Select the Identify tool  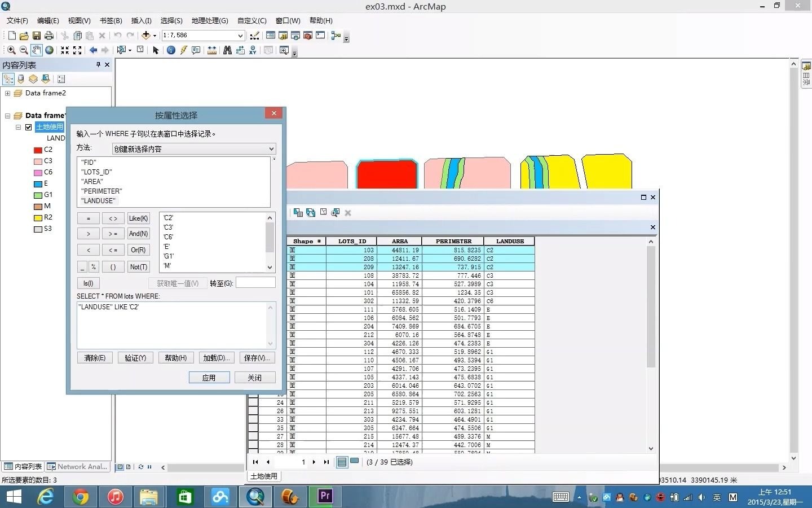[x=170, y=50]
